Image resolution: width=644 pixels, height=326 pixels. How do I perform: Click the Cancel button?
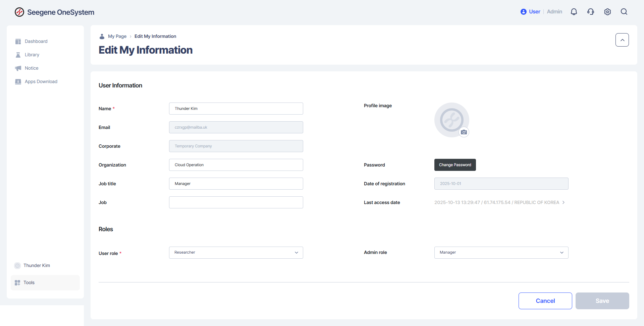pos(545,301)
